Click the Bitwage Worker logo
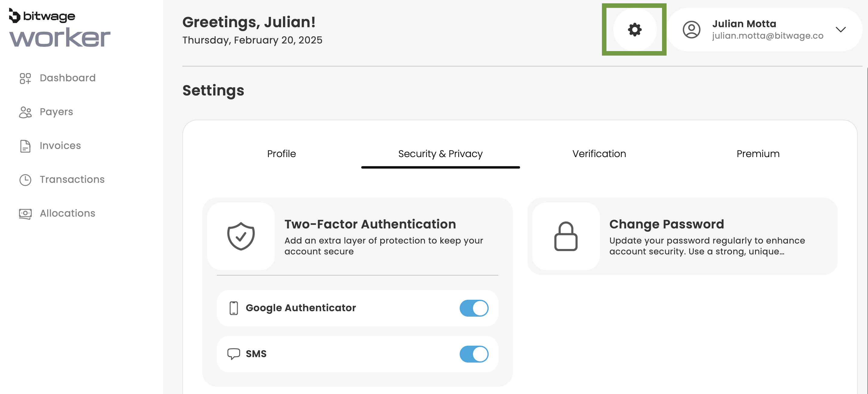The height and width of the screenshot is (394, 868). click(x=59, y=28)
